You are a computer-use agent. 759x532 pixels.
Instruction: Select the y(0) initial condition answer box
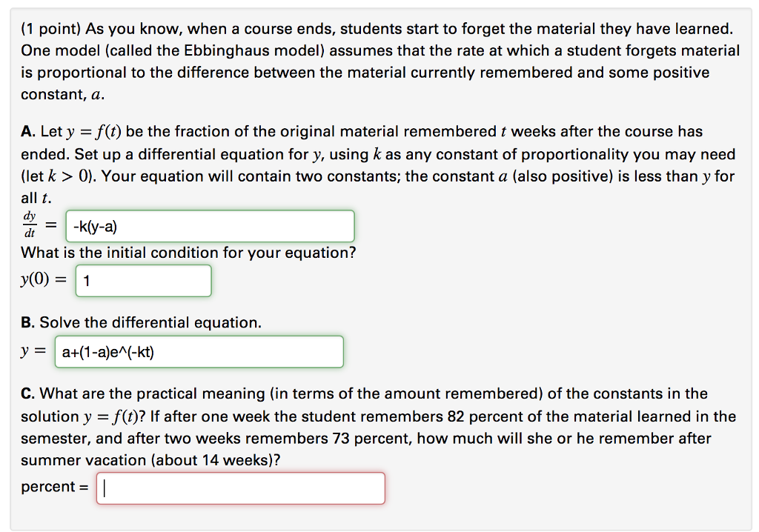(x=143, y=280)
